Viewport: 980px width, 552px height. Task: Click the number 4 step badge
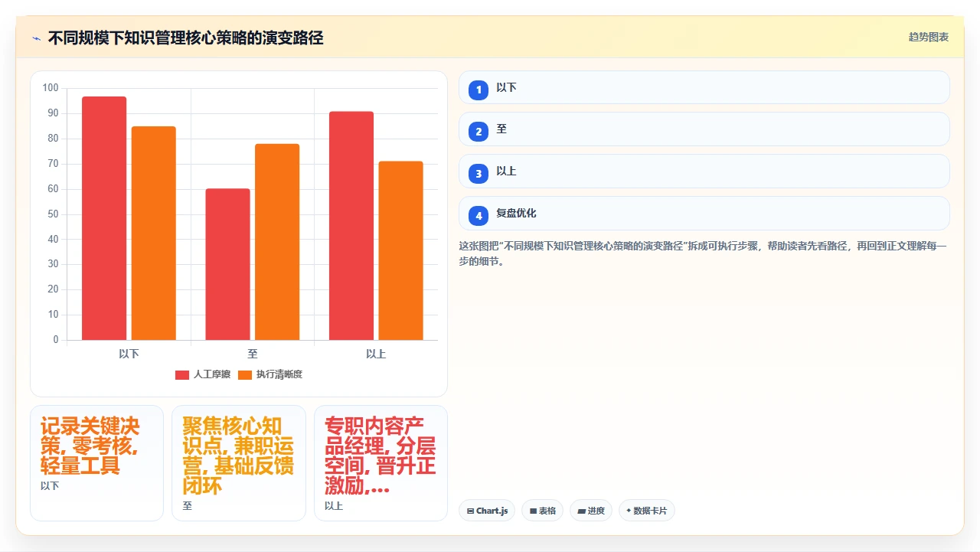point(479,216)
